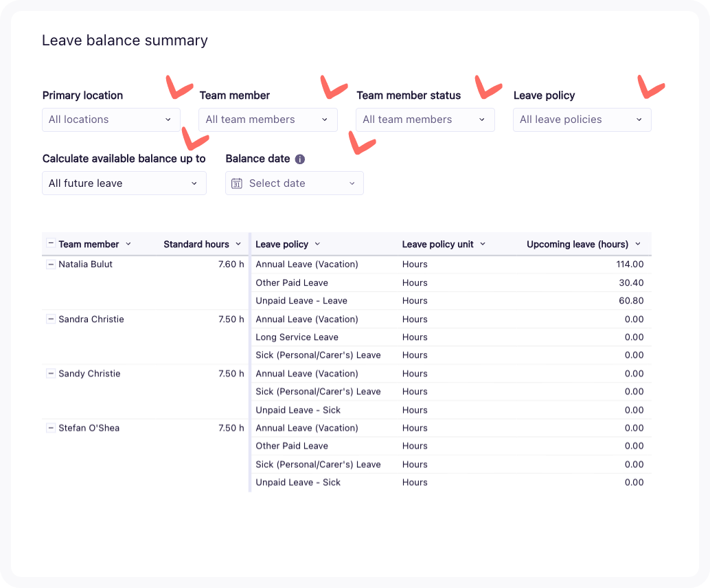Sort the Standard hours column using its chevron
Viewport: 710px width, 588px height.
click(239, 244)
